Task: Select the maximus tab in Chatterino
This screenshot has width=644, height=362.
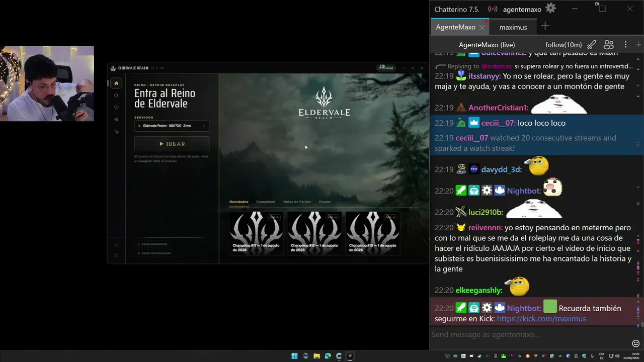Action: pos(513,27)
